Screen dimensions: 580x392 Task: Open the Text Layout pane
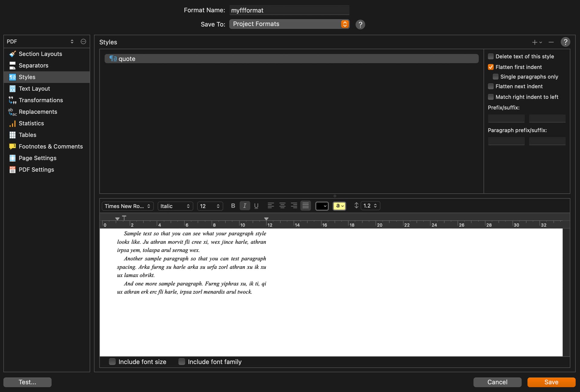(x=34, y=89)
